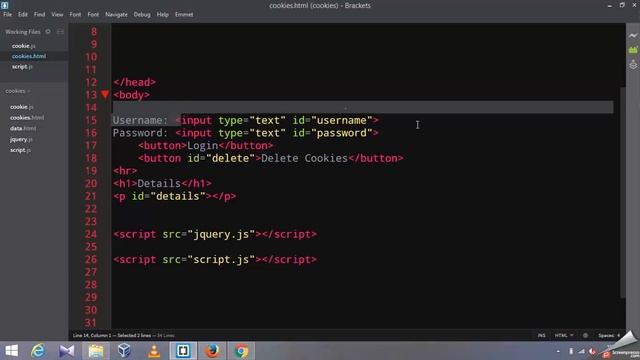Screen dimensions: 640x360
Task: Open the HTML language mode dropdown
Action: click(x=564, y=336)
